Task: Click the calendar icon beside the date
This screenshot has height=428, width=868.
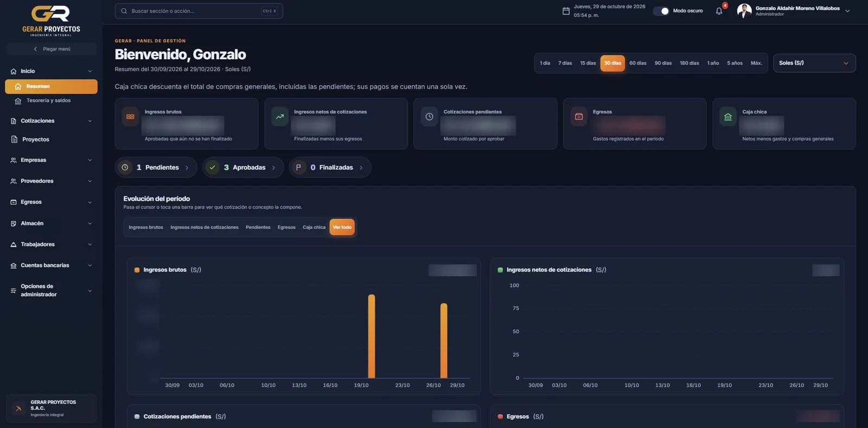Action: click(566, 11)
